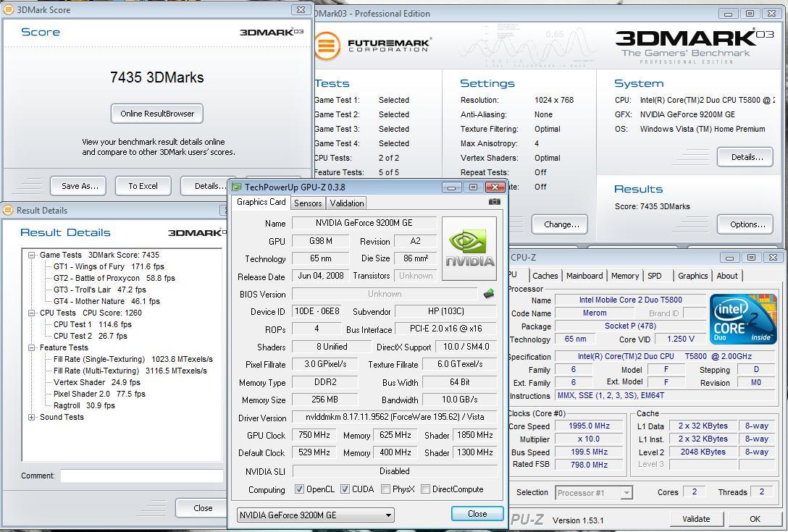The height and width of the screenshot is (532, 788).
Task: Open the About tab in CPU-Z
Action: coord(727,276)
